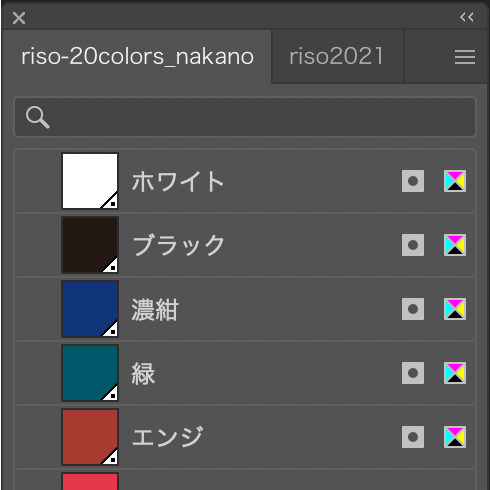Click the partially visible red swatch at bottom

pos(90,481)
